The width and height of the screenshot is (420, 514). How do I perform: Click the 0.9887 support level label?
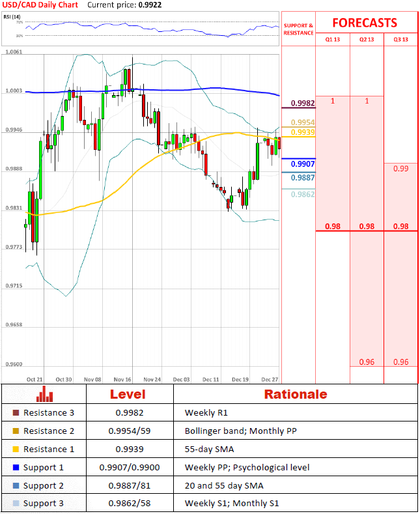point(303,178)
